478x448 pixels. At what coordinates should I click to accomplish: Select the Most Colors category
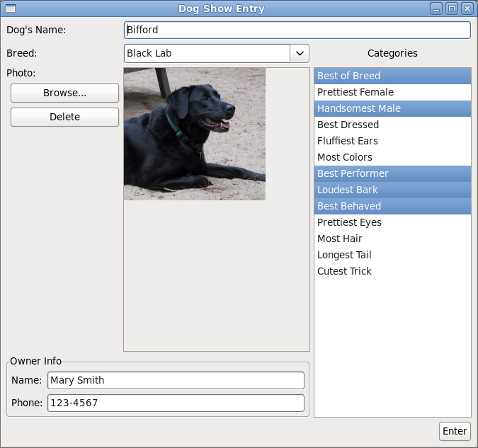(392, 157)
